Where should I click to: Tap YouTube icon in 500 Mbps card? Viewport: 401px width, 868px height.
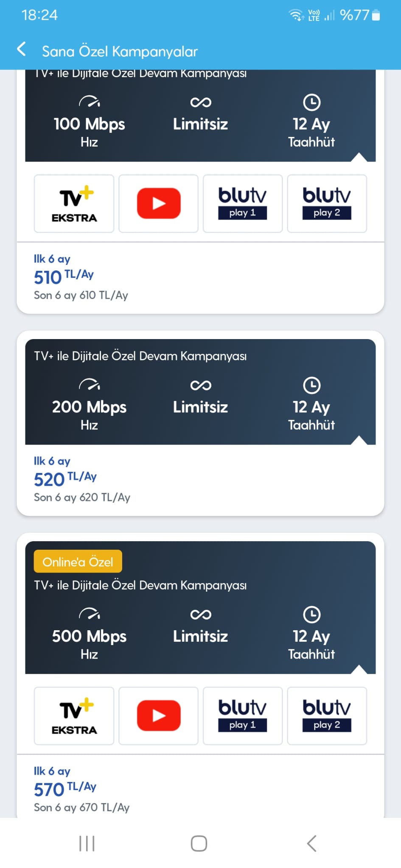pos(158,716)
